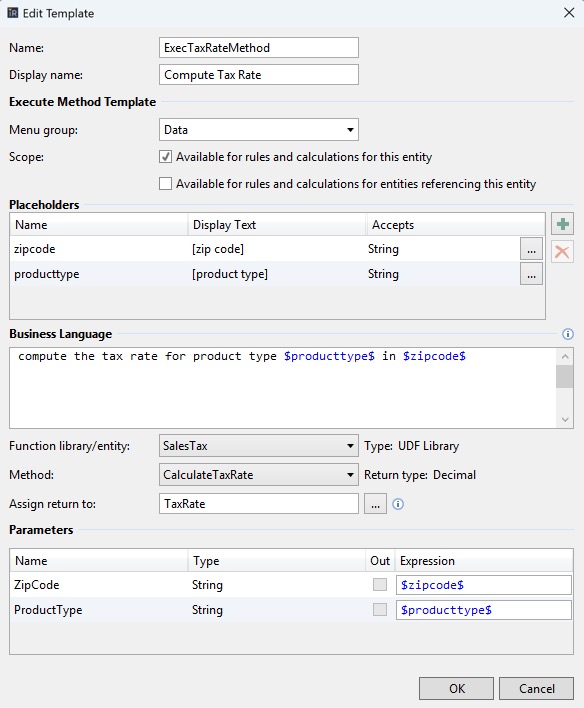
Task: Select the producttype placeholder row name
Action: click(47, 274)
